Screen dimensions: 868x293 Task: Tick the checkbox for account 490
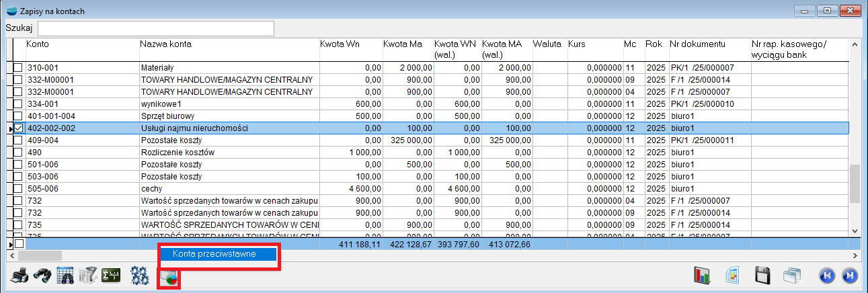[x=19, y=153]
